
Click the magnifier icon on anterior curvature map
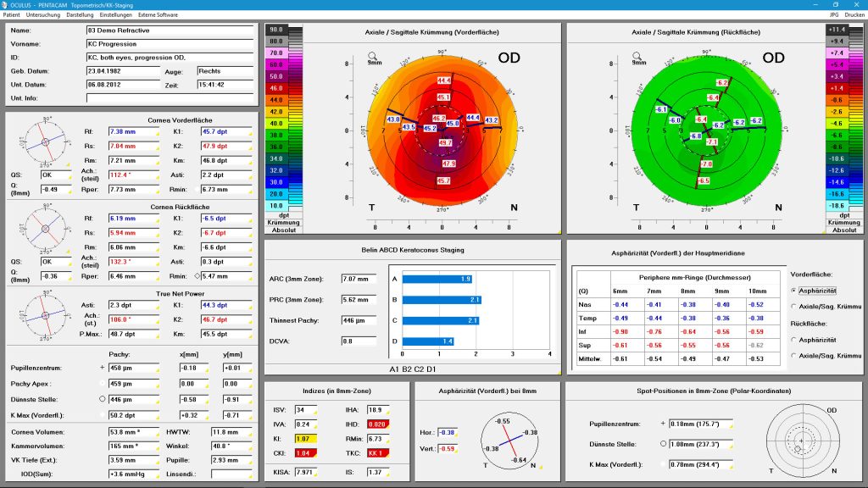tap(373, 56)
